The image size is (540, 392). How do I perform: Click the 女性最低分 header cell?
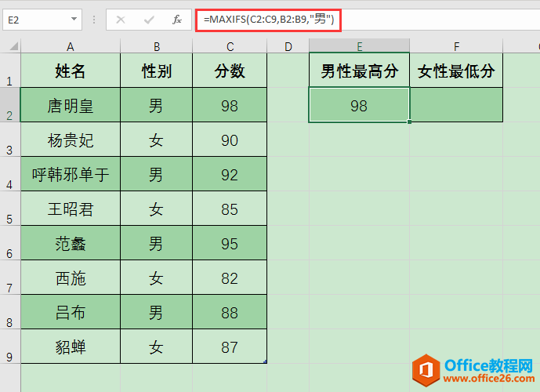click(456, 71)
